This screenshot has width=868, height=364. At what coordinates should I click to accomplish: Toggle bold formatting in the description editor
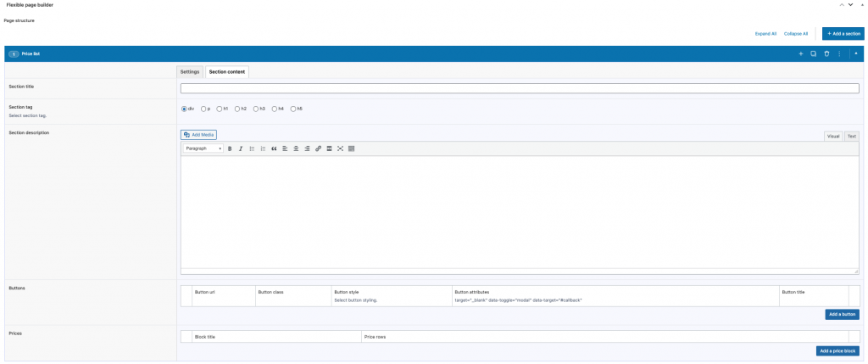click(x=230, y=148)
